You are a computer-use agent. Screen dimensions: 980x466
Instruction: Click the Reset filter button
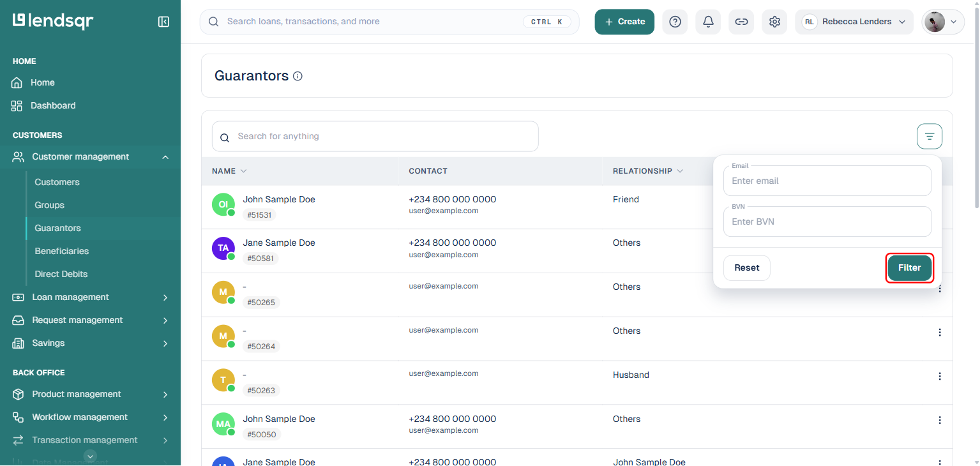coord(747,268)
